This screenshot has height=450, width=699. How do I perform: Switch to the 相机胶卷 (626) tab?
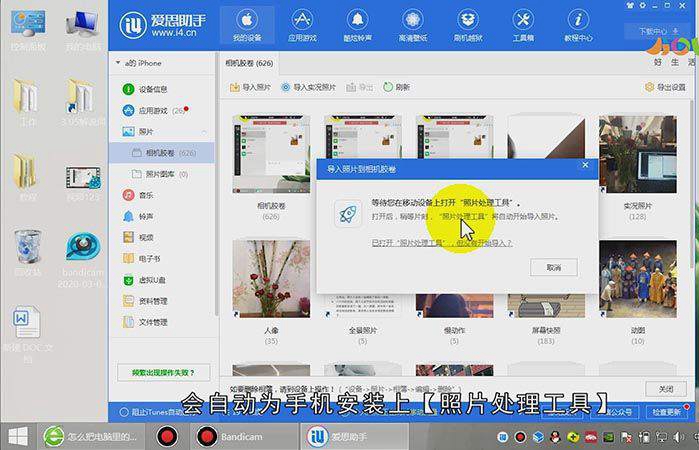point(249,63)
